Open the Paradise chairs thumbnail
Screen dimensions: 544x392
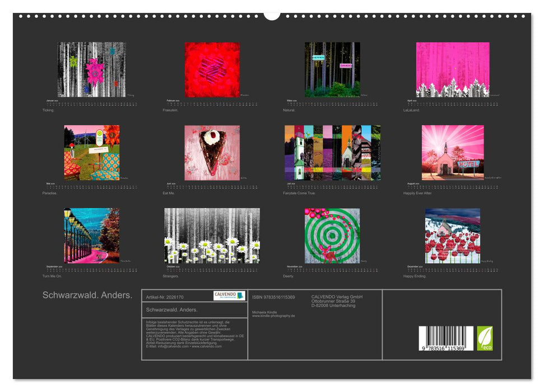coord(91,152)
